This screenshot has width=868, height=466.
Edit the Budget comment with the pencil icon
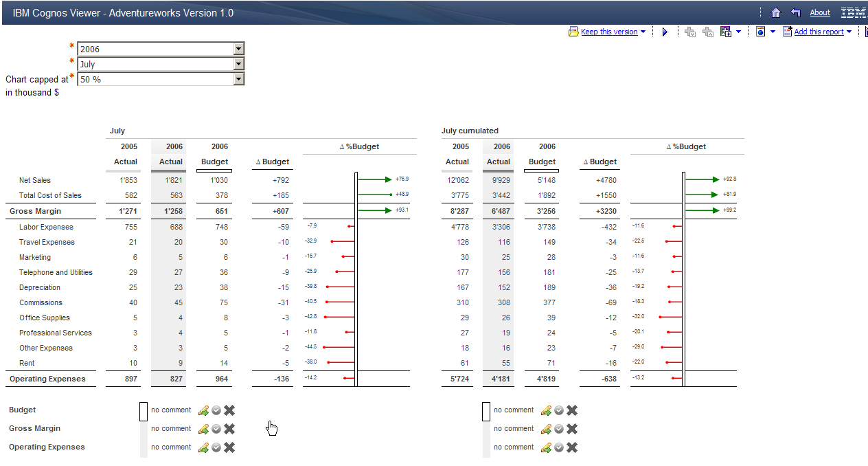[x=203, y=410]
